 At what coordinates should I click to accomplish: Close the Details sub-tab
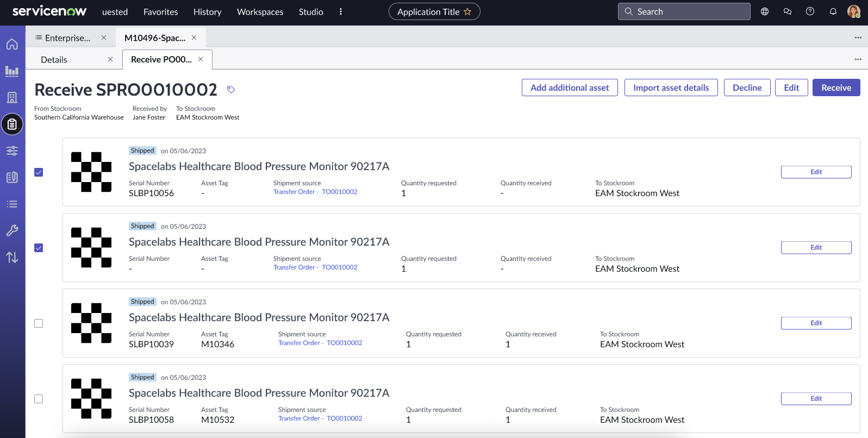[110, 59]
